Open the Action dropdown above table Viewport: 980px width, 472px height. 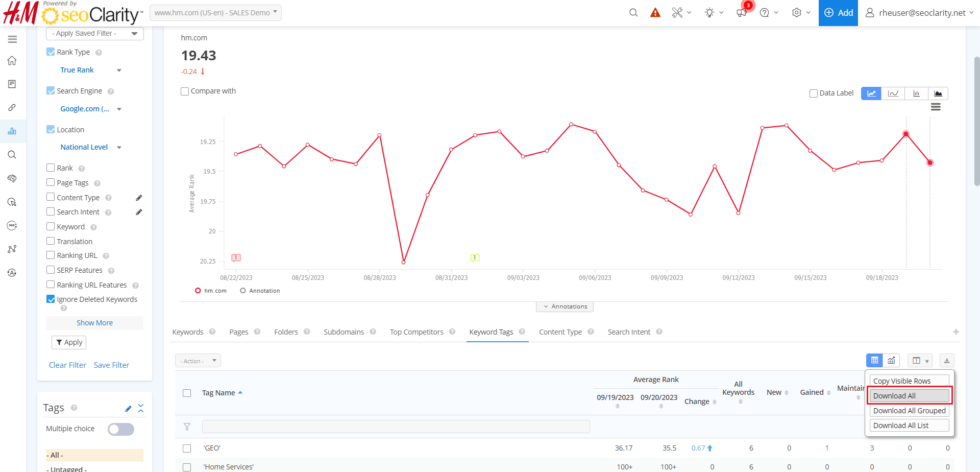198,361
